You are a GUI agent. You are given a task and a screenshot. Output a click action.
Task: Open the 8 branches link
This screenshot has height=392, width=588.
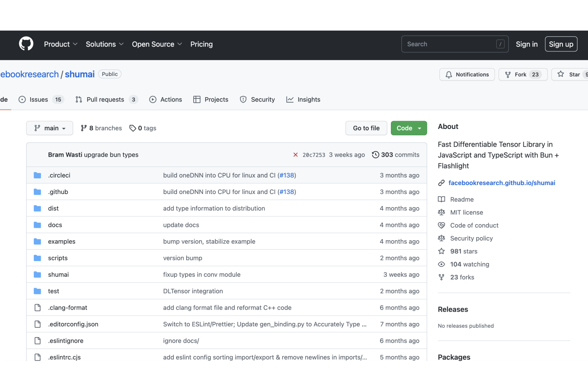pos(101,128)
